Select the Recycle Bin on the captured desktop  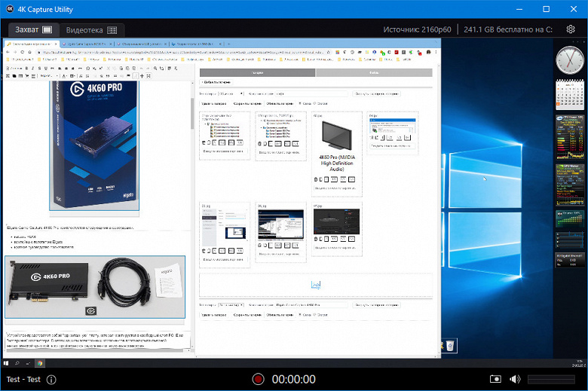pos(449,345)
